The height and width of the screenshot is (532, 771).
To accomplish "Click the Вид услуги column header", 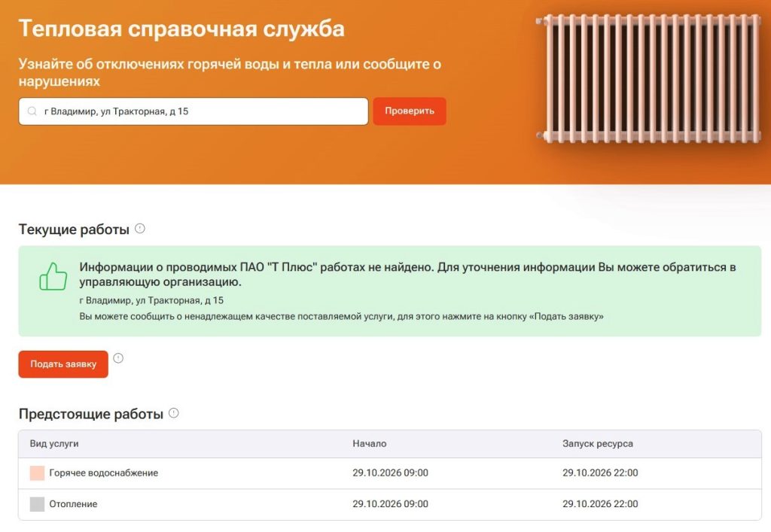I will pos(54,443).
